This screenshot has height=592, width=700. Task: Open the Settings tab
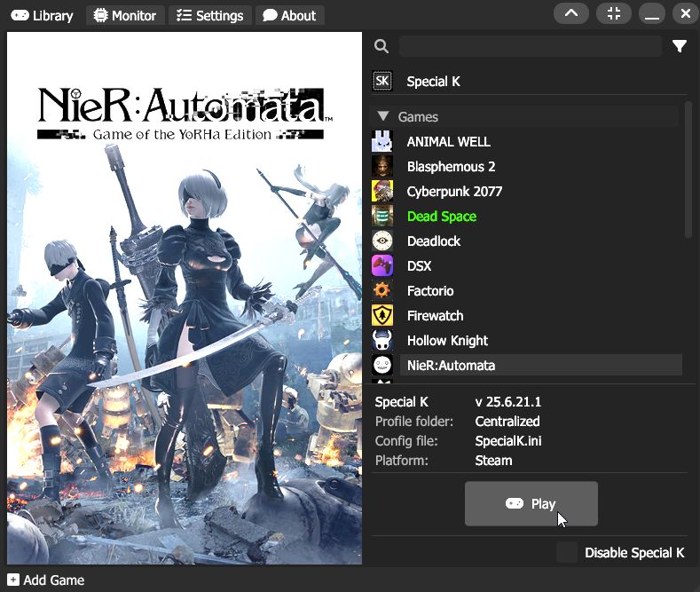[209, 16]
